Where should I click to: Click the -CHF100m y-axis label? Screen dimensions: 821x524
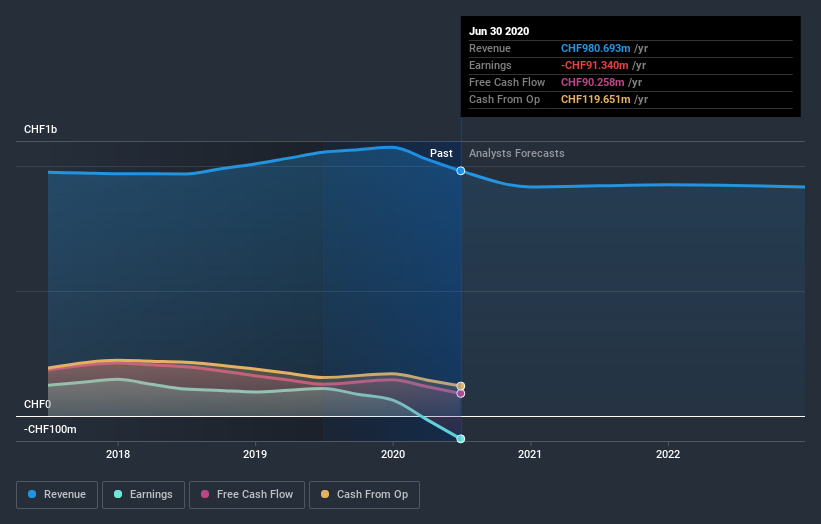pos(50,429)
